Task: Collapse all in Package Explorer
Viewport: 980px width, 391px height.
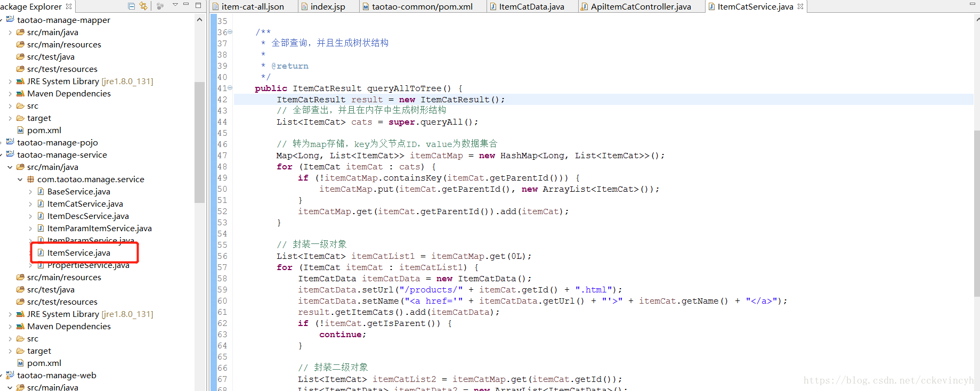Action: coord(132,6)
